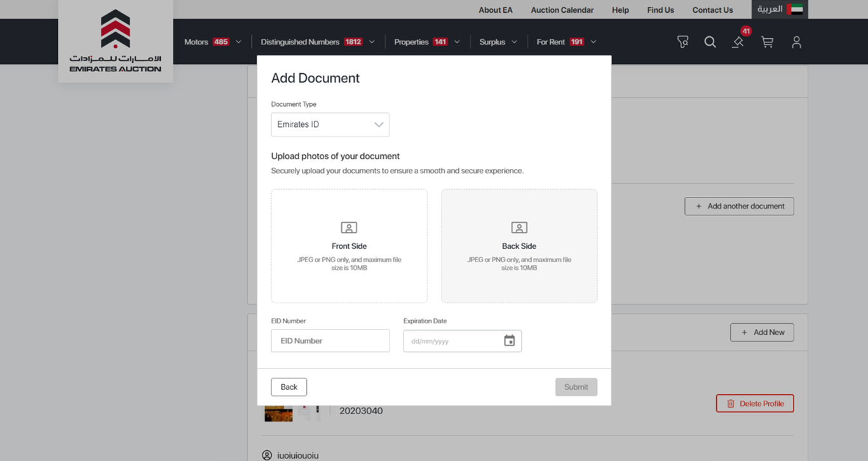Click the search magnifier icon in header
The width and height of the screenshot is (868, 461).
[x=710, y=42]
